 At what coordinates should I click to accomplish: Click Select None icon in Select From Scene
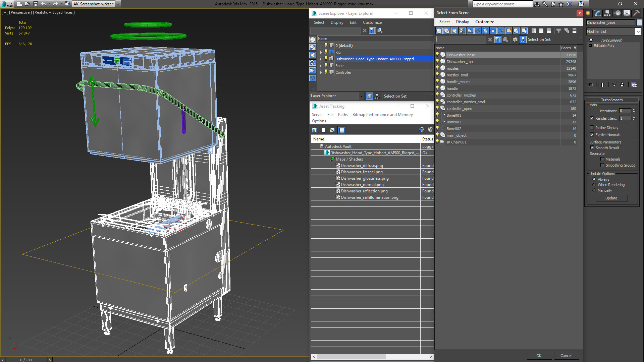(x=541, y=31)
